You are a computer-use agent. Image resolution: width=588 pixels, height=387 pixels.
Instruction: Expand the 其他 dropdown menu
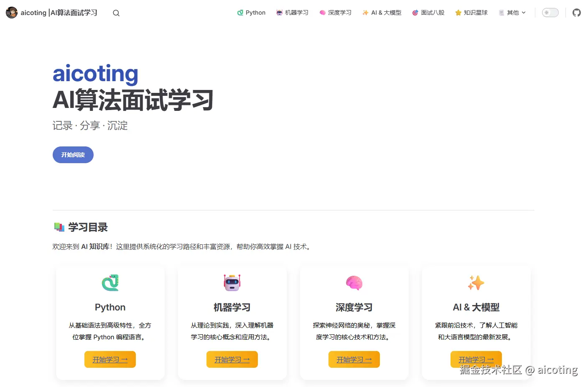coord(512,13)
